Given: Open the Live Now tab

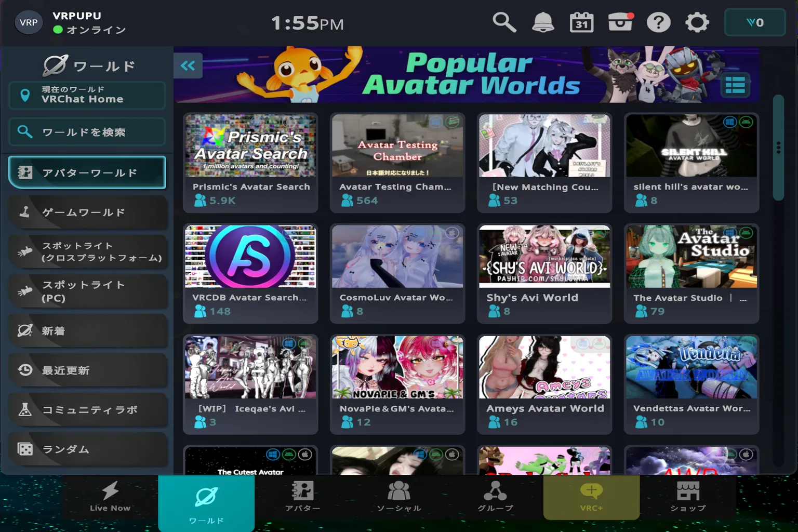Looking at the screenshot, I should pyautogui.click(x=110, y=497).
